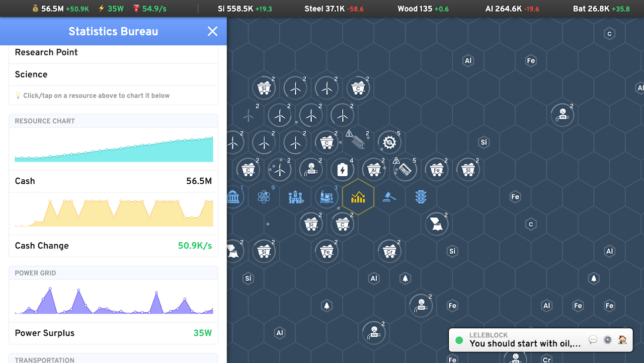Select the dimmed inactive wind turbine

click(249, 115)
